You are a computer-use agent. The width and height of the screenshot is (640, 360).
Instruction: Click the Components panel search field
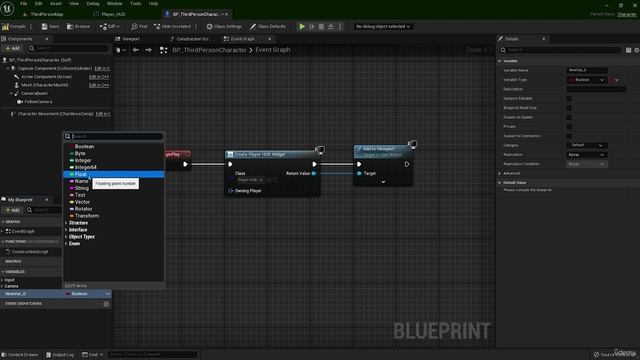pyautogui.click(x=69, y=48)
